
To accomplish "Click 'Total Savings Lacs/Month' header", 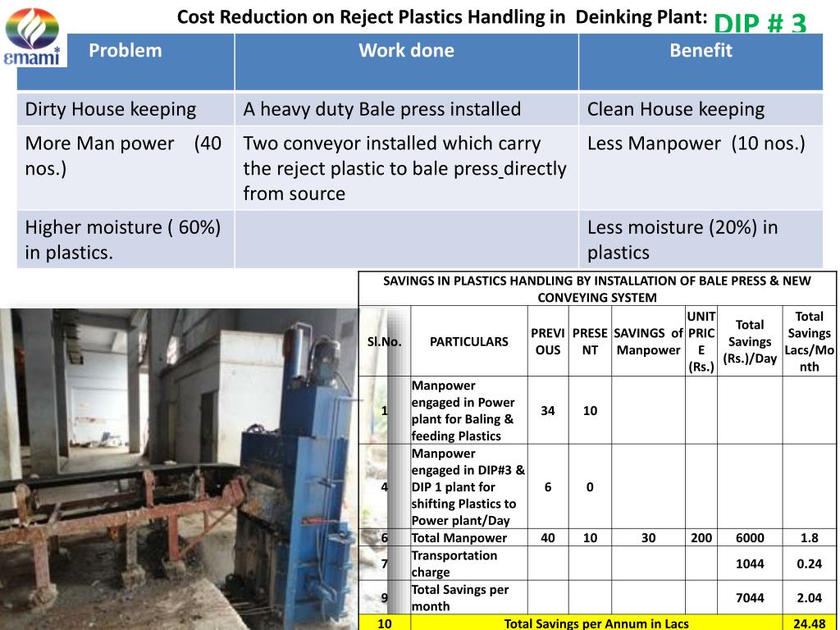I will 809,341.
